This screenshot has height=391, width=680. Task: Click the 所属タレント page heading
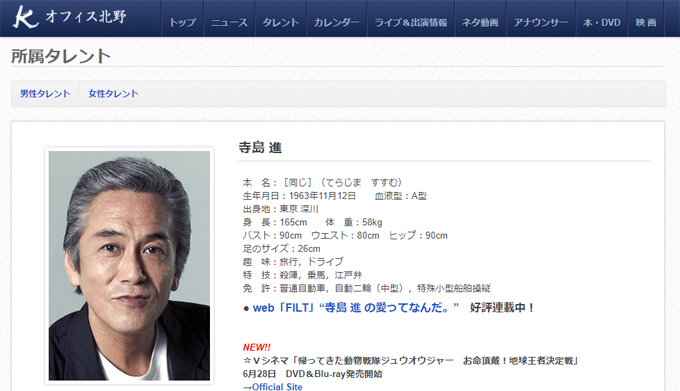(61, 56)
